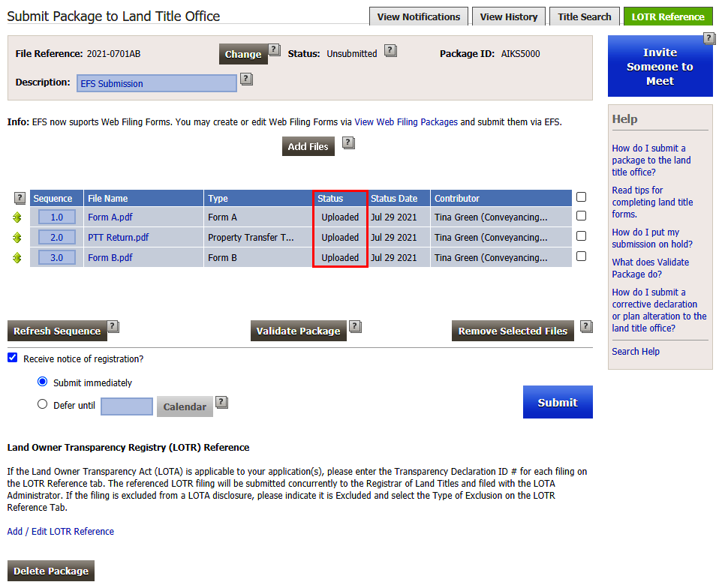
Task: Check the select-all files header checkbox
Action: 581,197
